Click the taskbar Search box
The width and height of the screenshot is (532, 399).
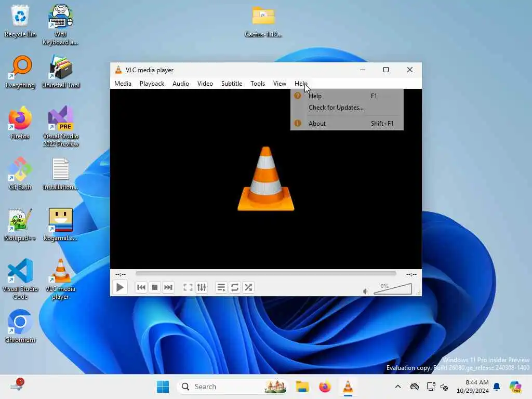pyautogui.click(x=232, y=387)
